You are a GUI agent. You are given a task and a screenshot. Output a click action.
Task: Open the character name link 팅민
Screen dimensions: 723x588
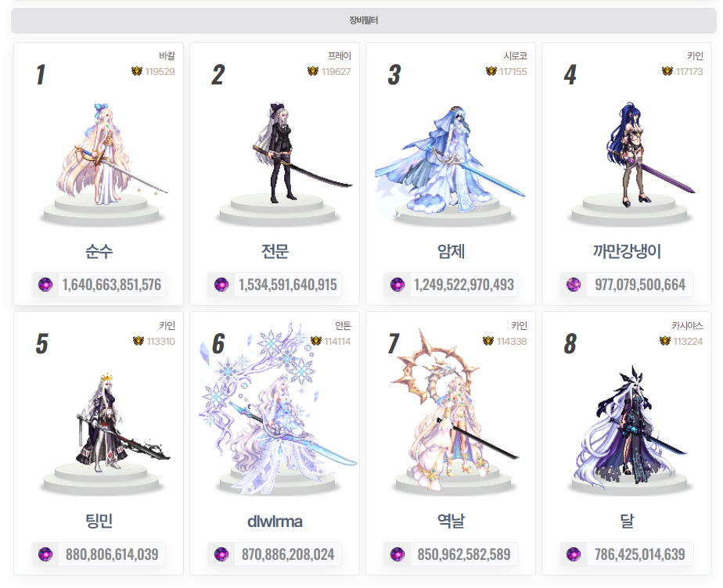pyautogui.click(x=99, y=522)
